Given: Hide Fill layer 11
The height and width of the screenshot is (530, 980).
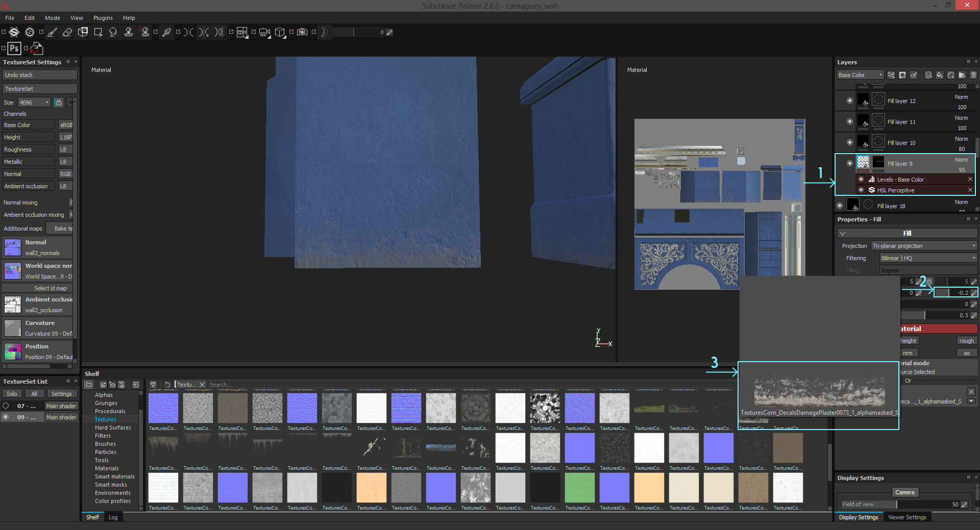Looking at the screenshot, I should click(x=850, y=122).
